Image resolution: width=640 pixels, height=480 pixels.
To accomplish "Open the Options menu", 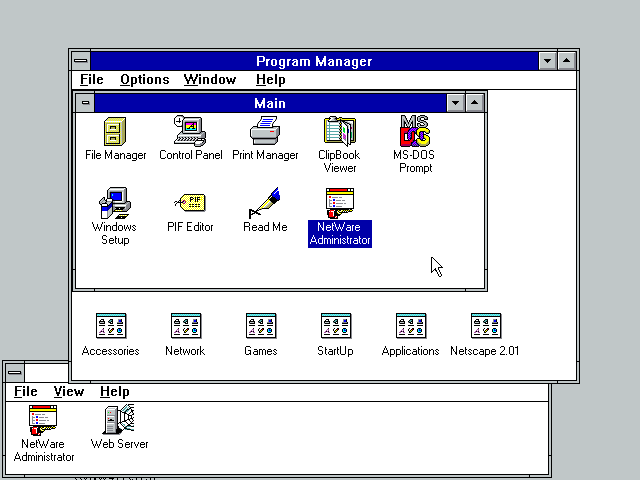I will click(x=144, y=80).
